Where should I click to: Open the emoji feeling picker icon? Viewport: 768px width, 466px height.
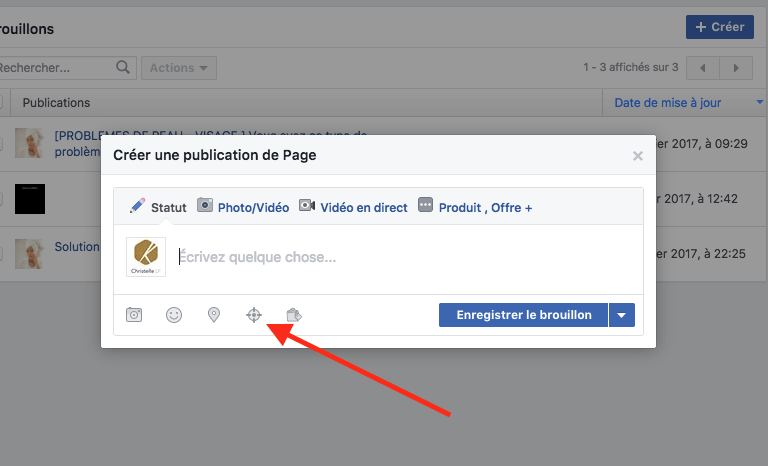pyautogui.click(x=174, y=315)
